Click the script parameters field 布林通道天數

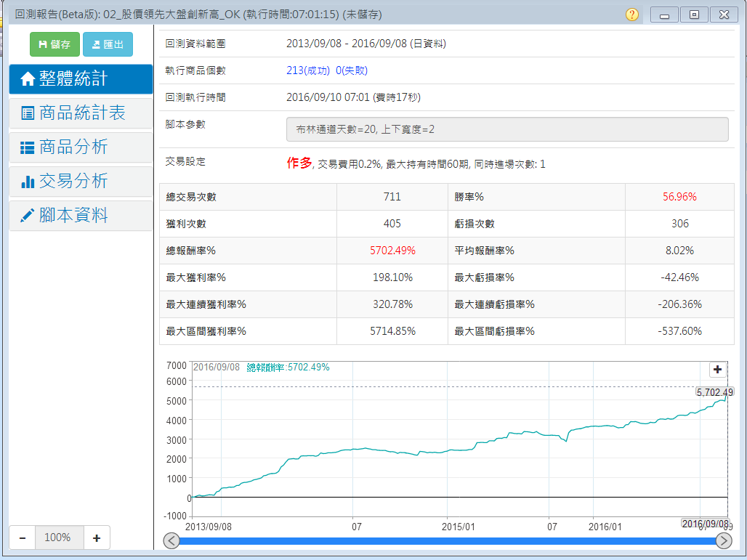pos(507,129)
